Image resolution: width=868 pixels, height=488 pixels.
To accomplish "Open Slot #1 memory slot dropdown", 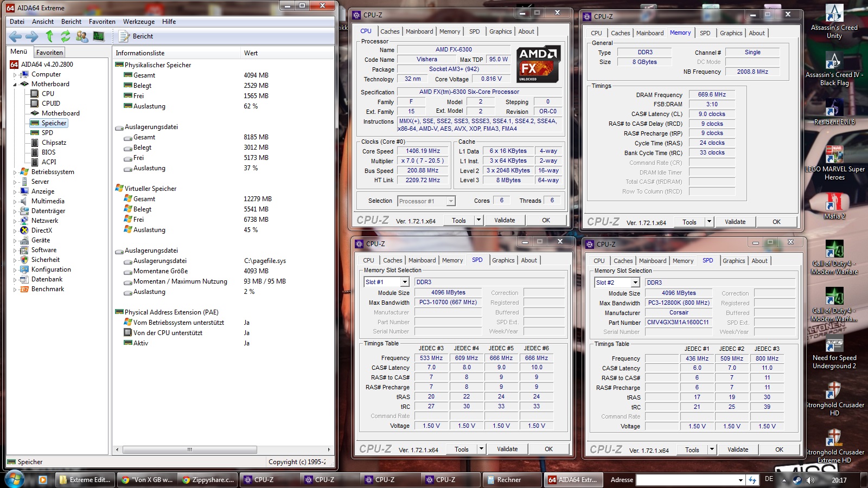I will 405,282.
